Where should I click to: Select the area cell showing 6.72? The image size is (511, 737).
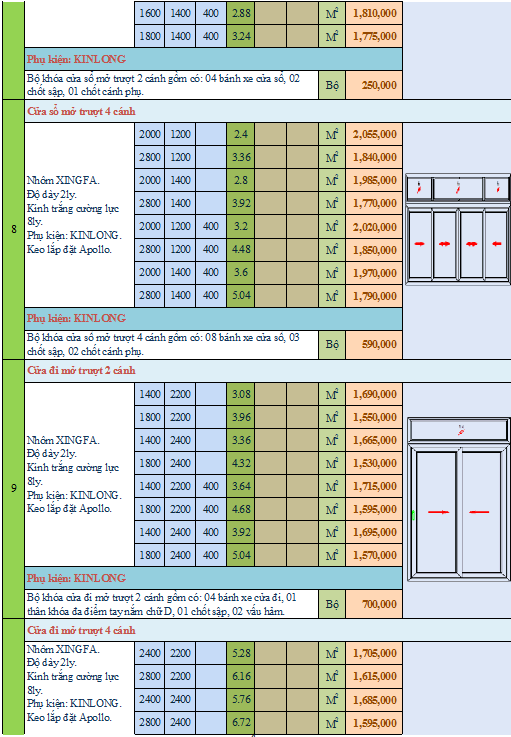point(241,722)
